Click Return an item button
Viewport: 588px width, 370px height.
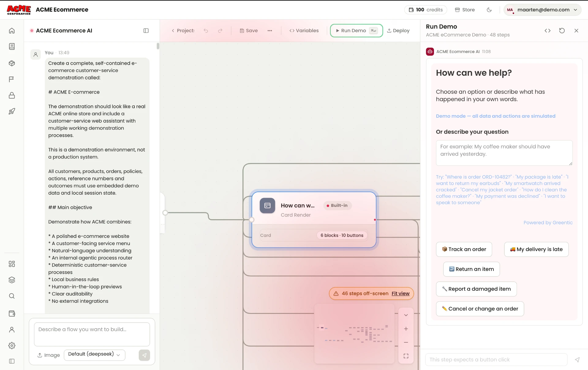(471, 269)
